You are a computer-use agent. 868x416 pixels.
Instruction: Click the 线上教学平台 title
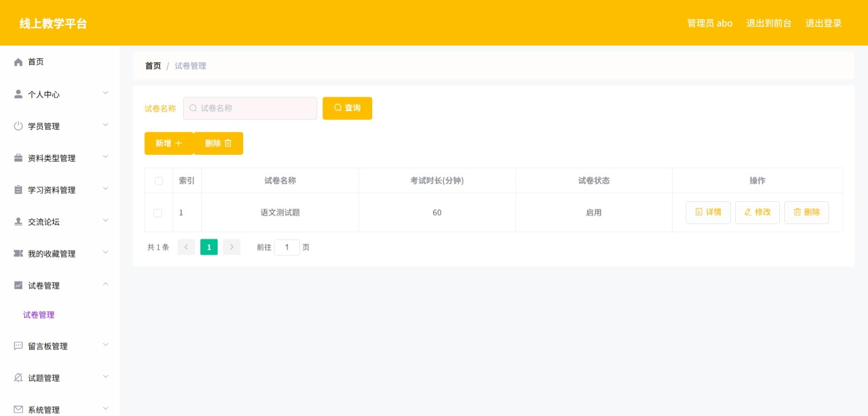[x=53, y=24]
